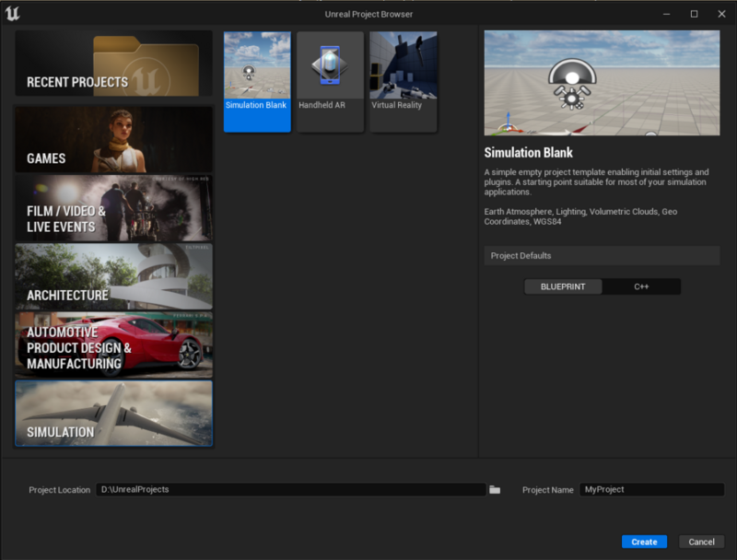
Task: Minimize the Unreal Project Browser window
Action: click(x=666, y=14)
